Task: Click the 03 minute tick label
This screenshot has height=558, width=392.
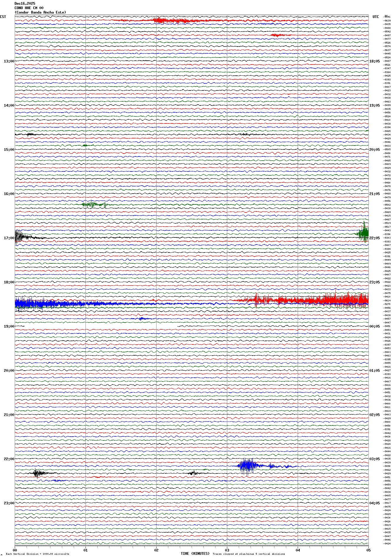Action: tap(227, 550)
